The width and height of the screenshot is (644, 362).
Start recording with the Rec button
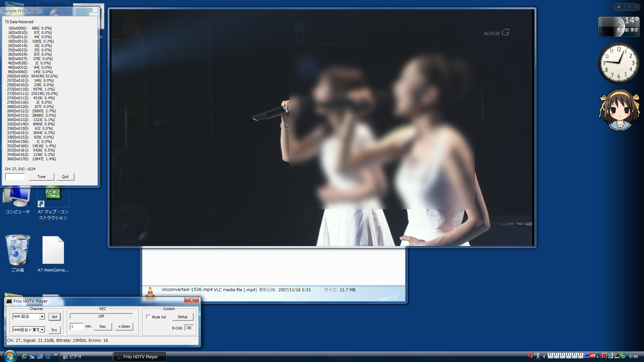(103, 326)
